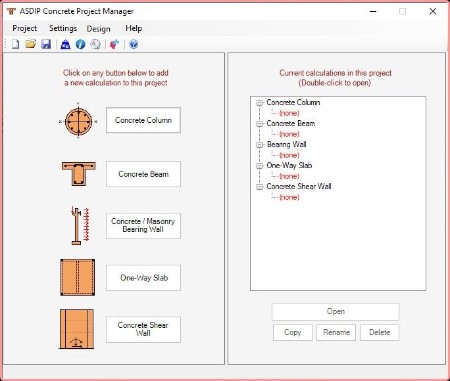
Task: Open the Design menu
Action: pyautogui.click(x=98, y=29)
